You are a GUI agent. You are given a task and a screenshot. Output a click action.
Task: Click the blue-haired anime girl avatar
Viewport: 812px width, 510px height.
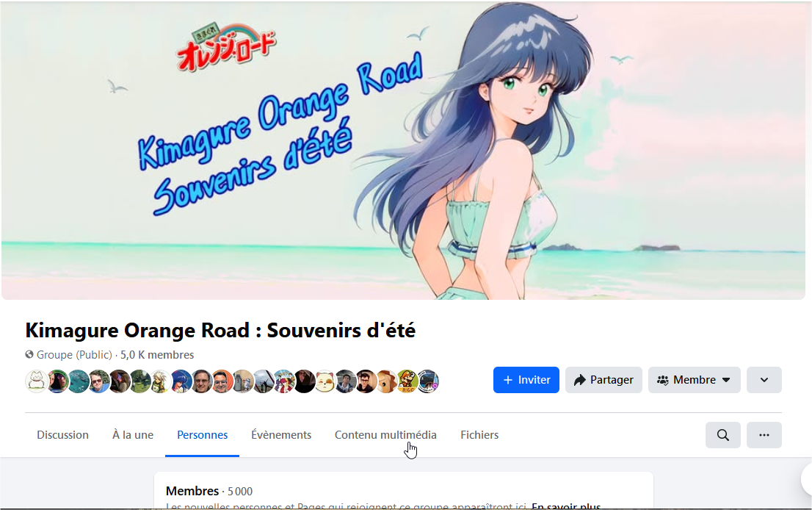click(181, 381)
